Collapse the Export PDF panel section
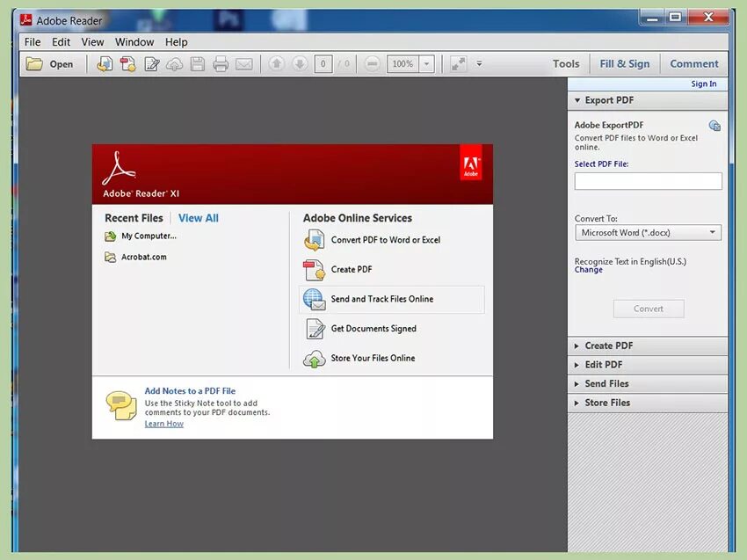This screenshot has height=560, width=747. pyautogui.click(x=577, y=100)
